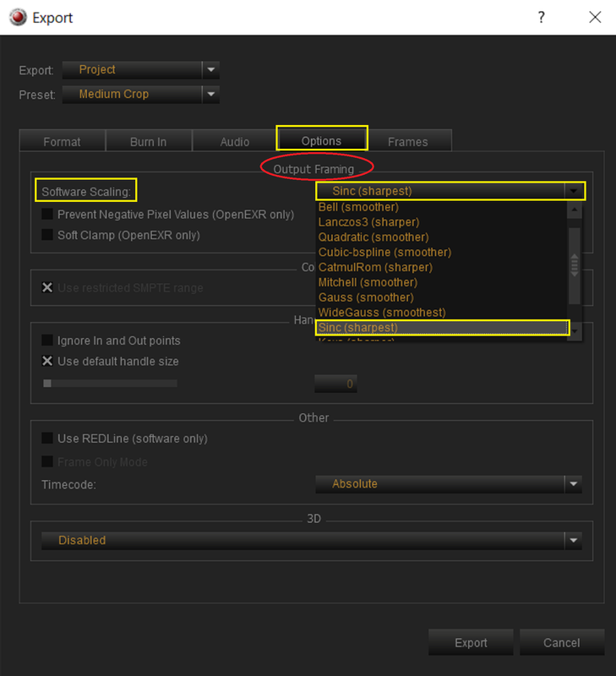
Task: Switch to the Audio tab
Action: click(x=235, y=141)
